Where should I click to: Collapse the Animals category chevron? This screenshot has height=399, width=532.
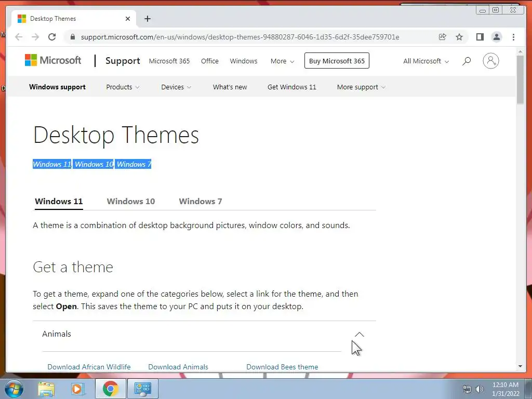[x=360, y=335]
